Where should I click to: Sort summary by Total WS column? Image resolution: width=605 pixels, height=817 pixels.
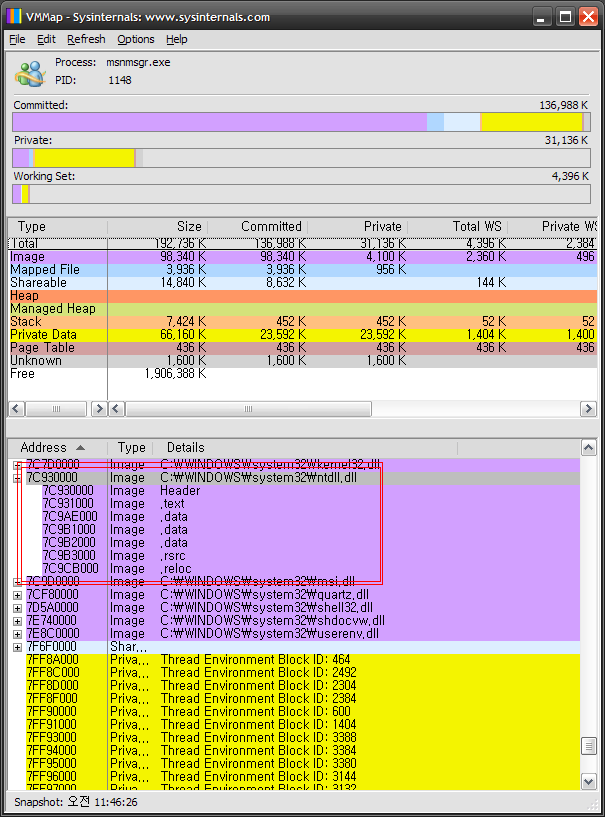click(458, 227)
